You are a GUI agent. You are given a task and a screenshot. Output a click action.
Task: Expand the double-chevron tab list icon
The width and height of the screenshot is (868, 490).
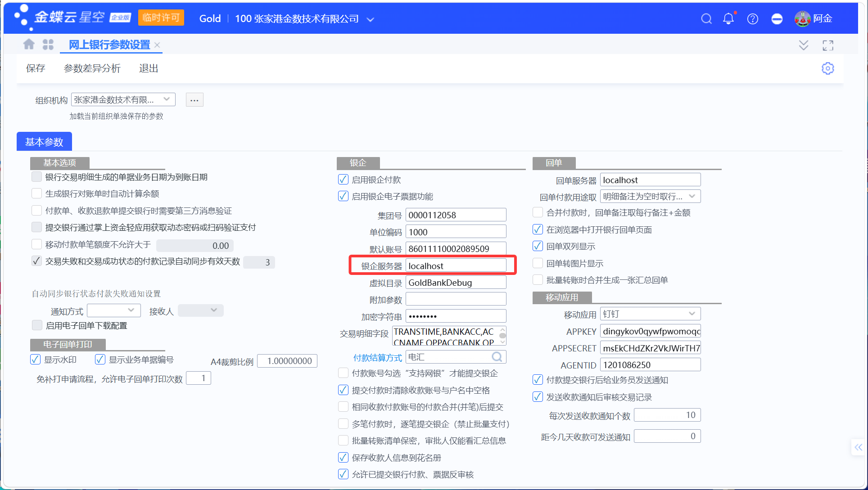[x=804, y=45]
